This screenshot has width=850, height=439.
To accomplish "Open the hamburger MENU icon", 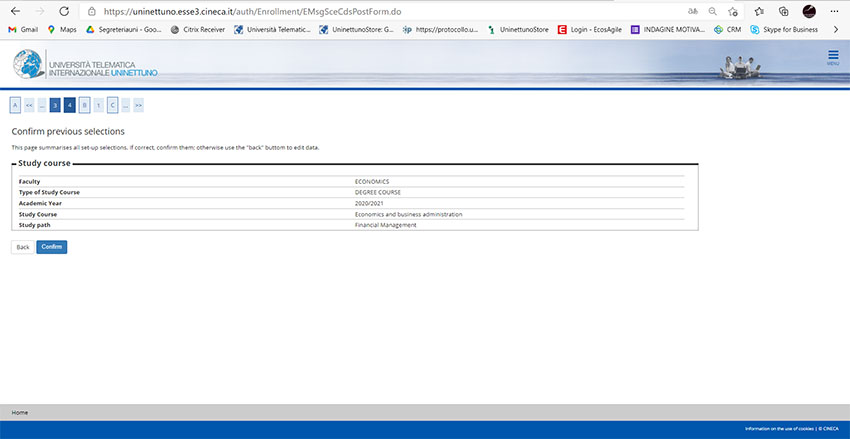I will click(x=832, y=58).
